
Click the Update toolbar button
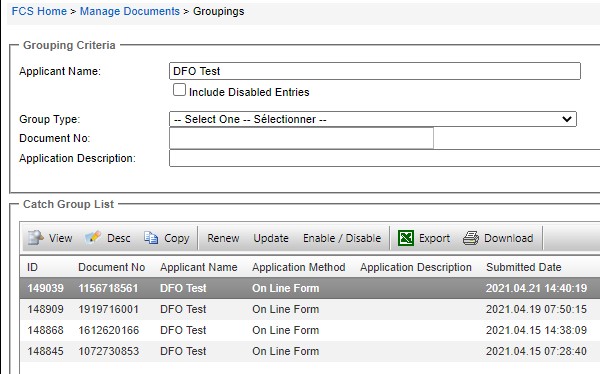[271, 238]
